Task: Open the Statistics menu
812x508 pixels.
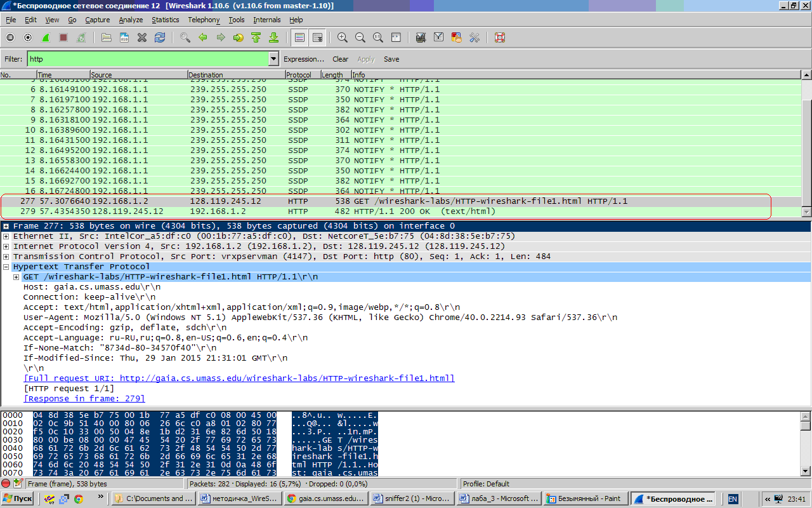Action: [166, 20]
